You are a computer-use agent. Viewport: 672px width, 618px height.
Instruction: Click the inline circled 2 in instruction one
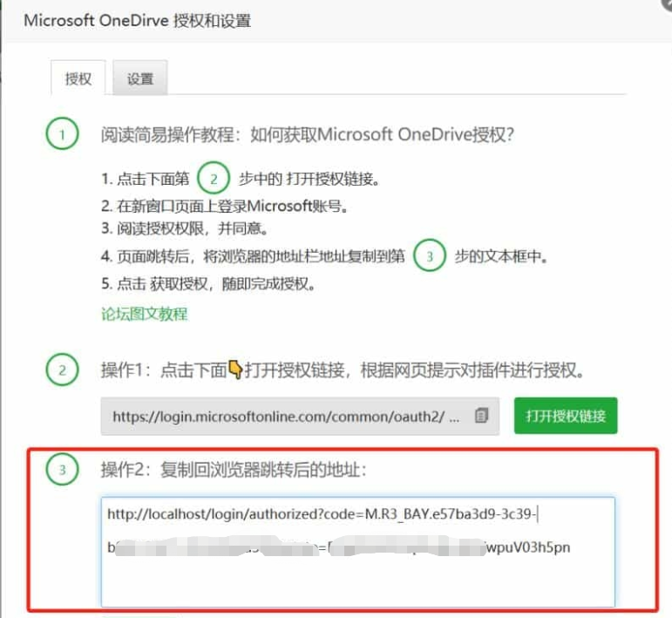tap(214, 179)
